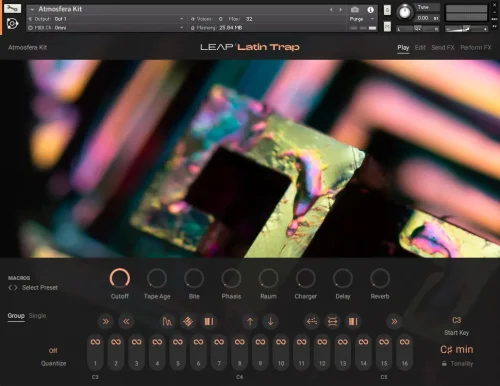
Task: Click the wrench edit-mode icon
Action: [x=12, y=8]
